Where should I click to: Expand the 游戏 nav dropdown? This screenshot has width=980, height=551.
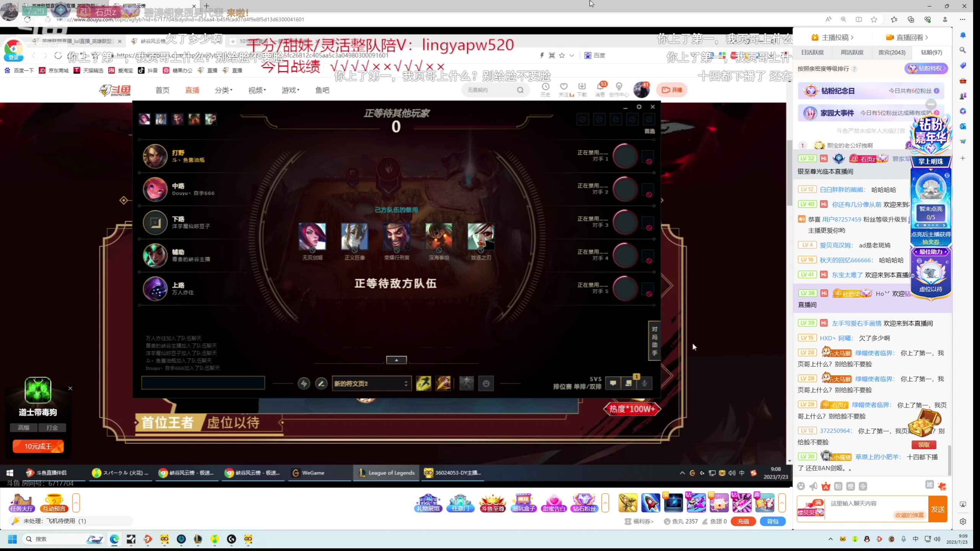coord(291,90)
